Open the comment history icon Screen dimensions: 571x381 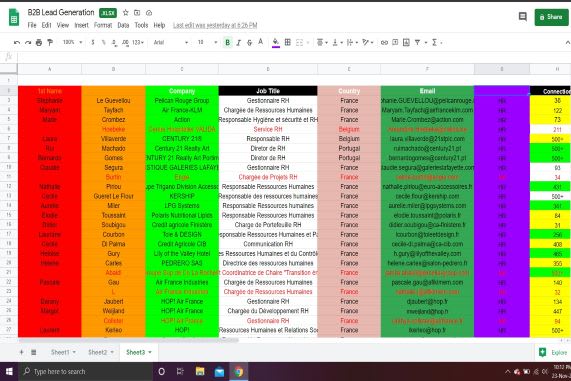click(523, 16)
